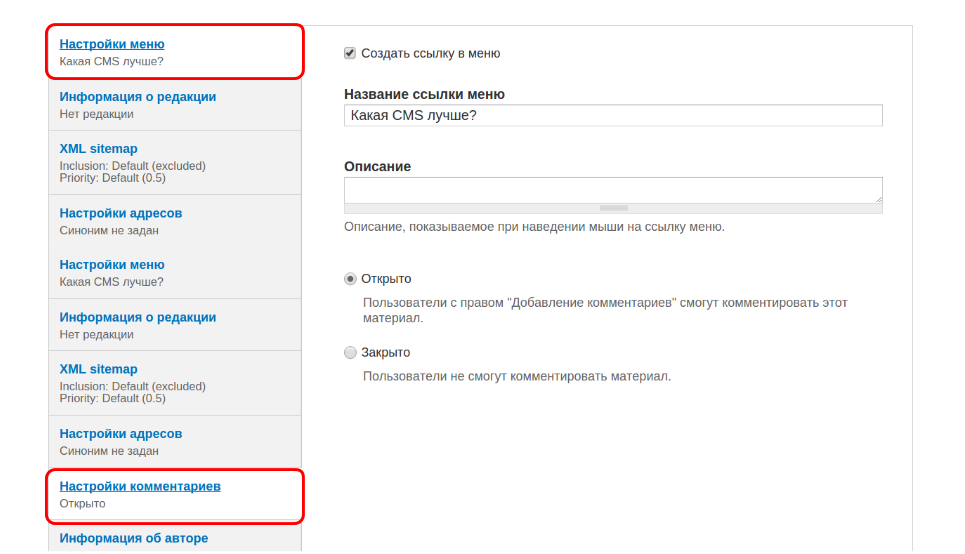Select the Открыто radio button
965x554 pixels.
pyautogui.click(x=350, y=279)
